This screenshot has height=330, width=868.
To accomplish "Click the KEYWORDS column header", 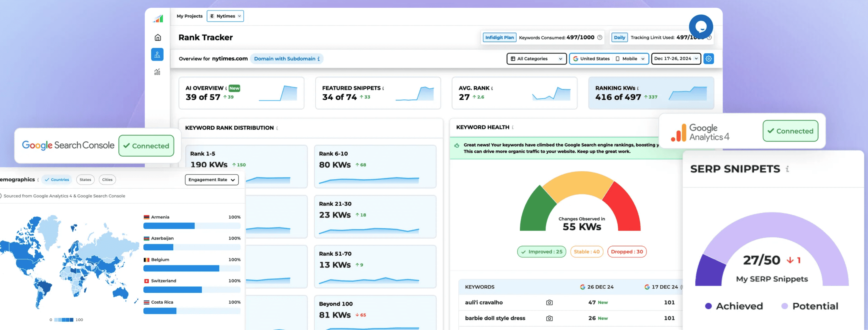I will tap(480, 287).
